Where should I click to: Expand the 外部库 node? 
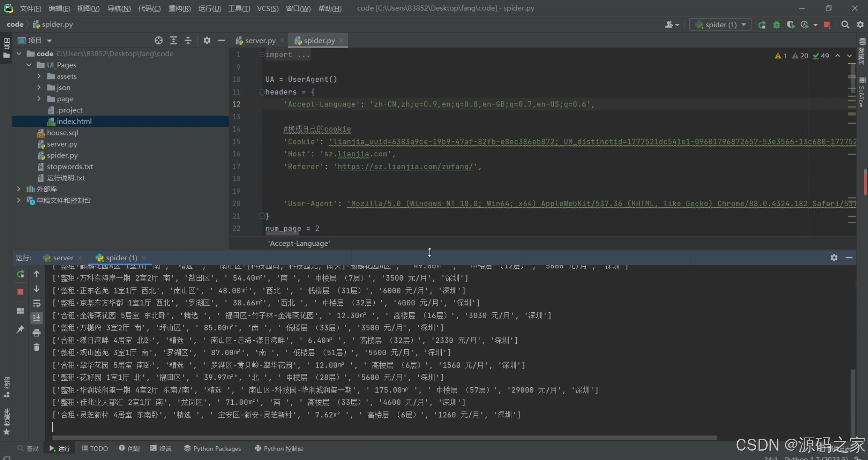click(19, 189)
